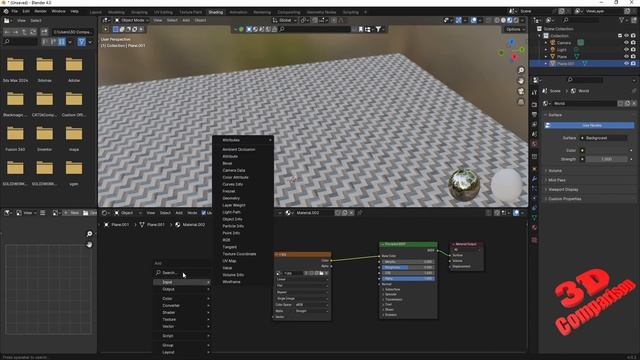Expand the Viewport Display panel
Viewport: 640px width, 360px height.
(563, 189)
